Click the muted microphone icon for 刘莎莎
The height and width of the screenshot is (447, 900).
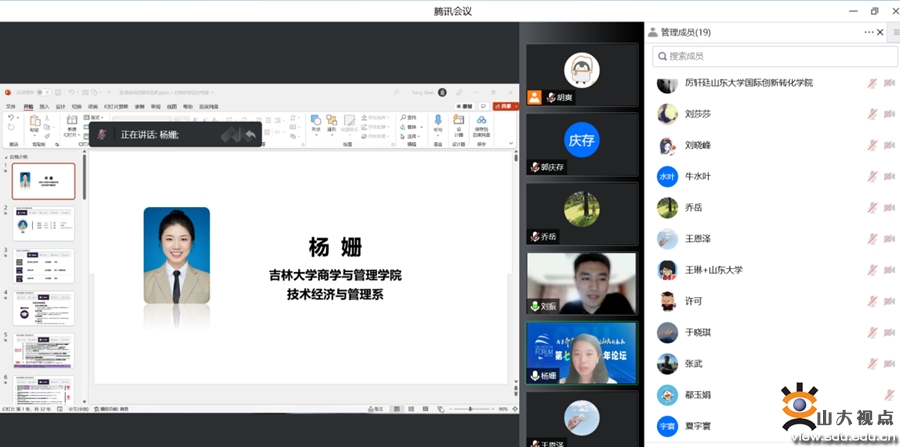(x=872, y=114)
